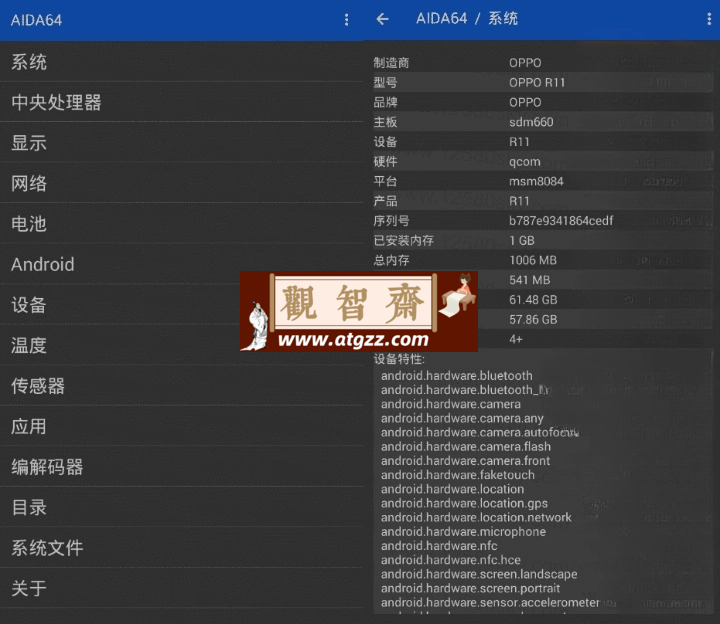Viewport: 720px width, 624px height.
Task: Click android.hardware.location.gps line
Action: click(464, 503)
